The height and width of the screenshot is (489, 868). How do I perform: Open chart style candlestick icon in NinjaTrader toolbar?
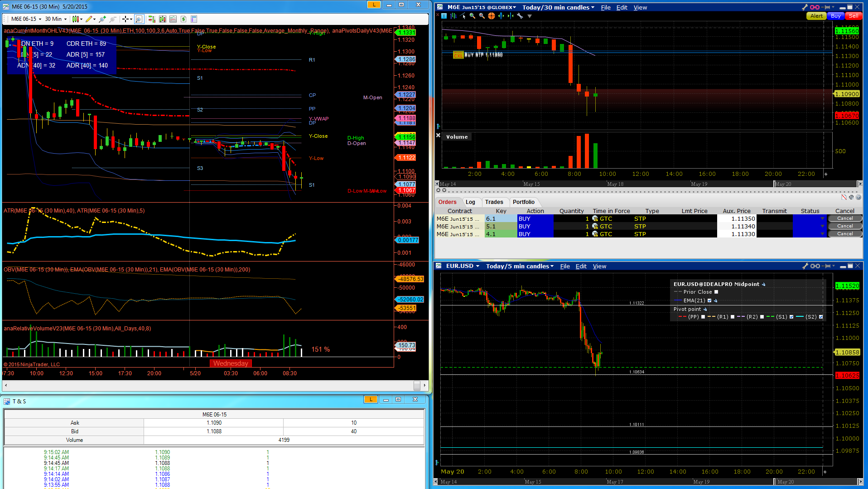click(76, 19)
